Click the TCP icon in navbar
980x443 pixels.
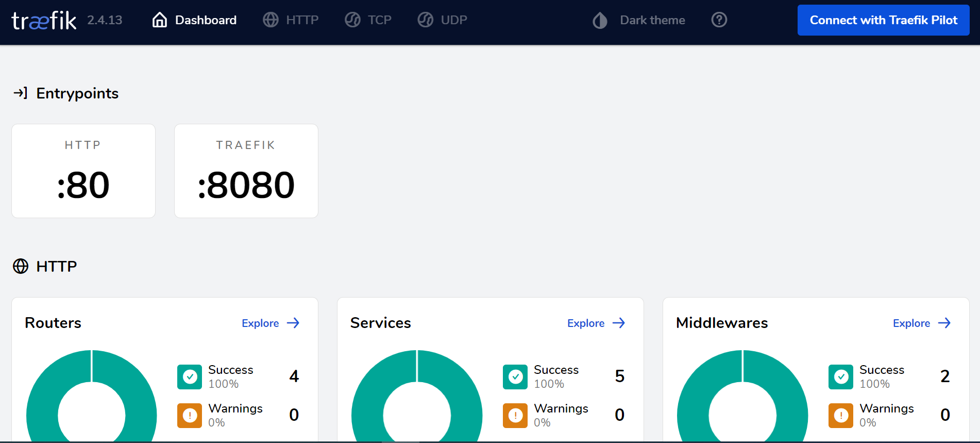[x=352, y=20]
